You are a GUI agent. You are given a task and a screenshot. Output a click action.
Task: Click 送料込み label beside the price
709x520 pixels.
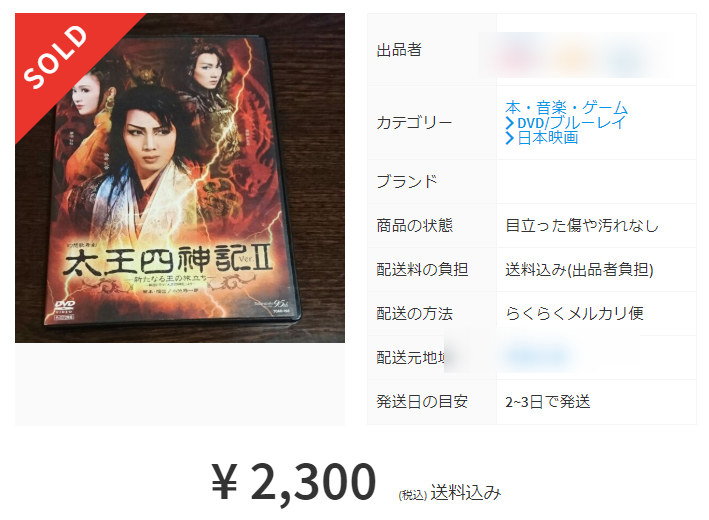466,492
